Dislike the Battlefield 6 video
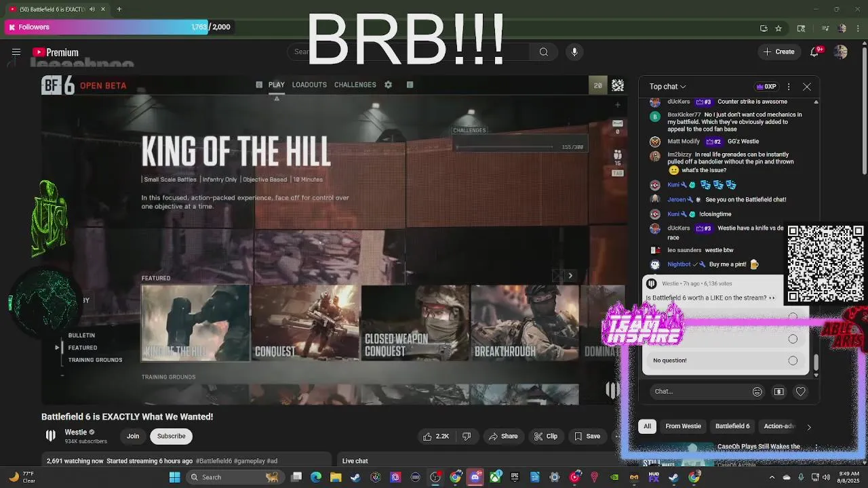This screenshot has height=488, width=868. click(x=467, y=436)
